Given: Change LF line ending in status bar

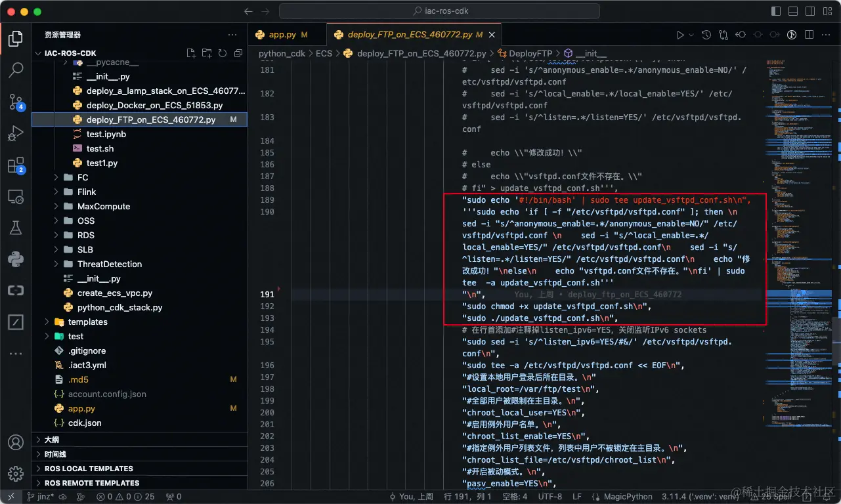Looking at the screenshot, I should [576, 497].
